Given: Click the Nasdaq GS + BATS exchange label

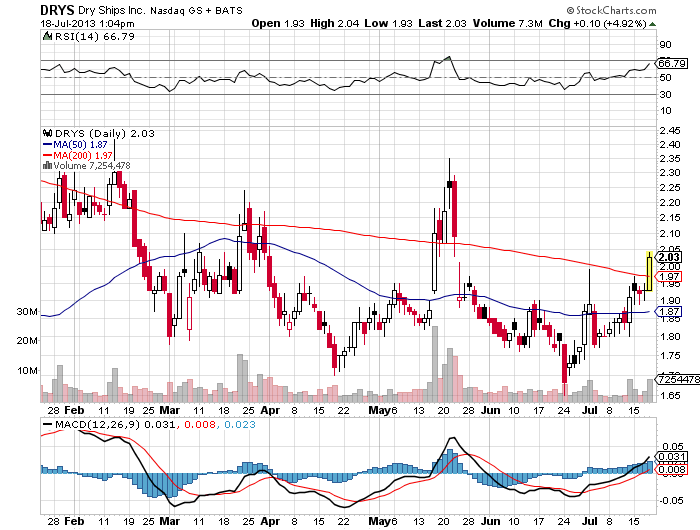Looking at the screenshot, I should [x=196, y=10].
